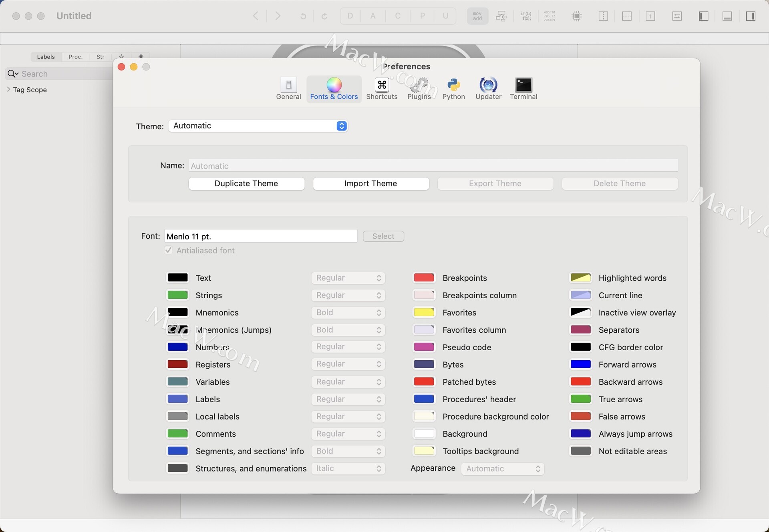The width and height of the screenshot is (769, 532).
Task: Close the Preferences window with red button
Action: tap(121, 67)
